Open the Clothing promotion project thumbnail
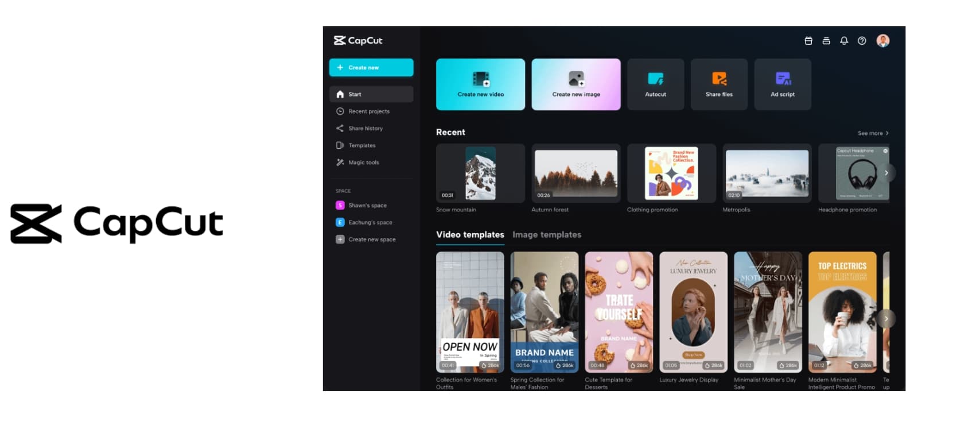 pyautogui.click(x=671, y=173)
